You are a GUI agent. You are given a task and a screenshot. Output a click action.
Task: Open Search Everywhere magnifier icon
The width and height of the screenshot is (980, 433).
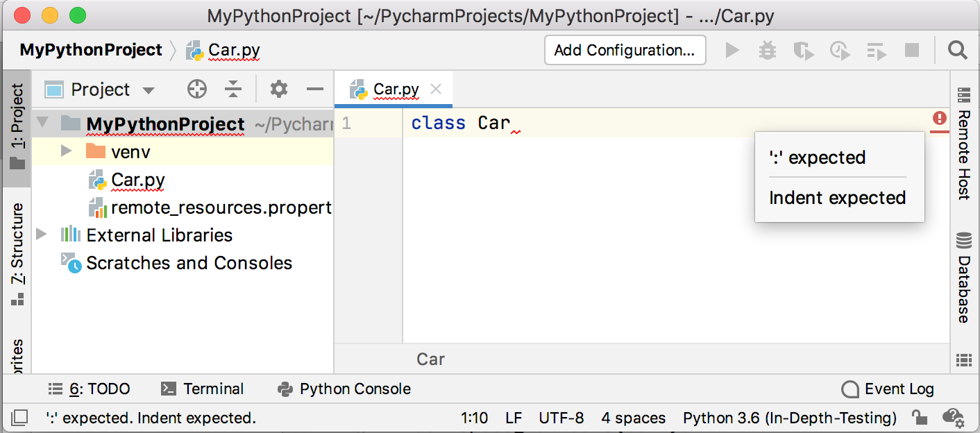click(x=958, y=50)
